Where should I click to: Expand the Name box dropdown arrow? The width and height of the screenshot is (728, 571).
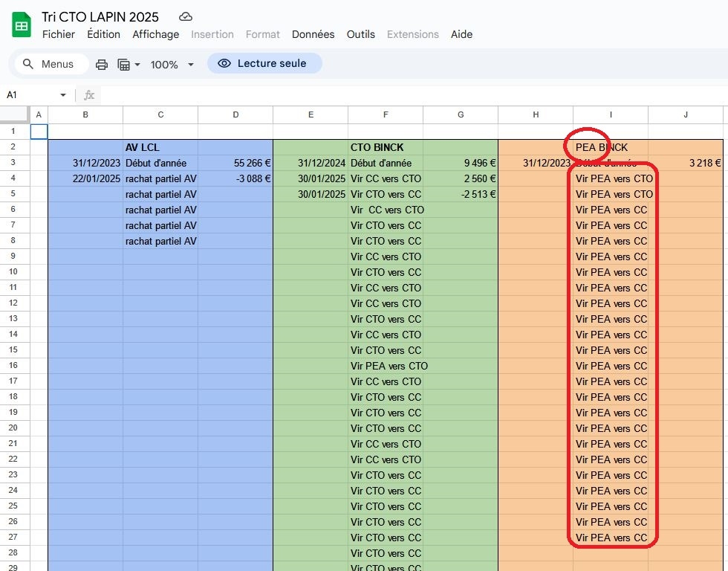63,95
